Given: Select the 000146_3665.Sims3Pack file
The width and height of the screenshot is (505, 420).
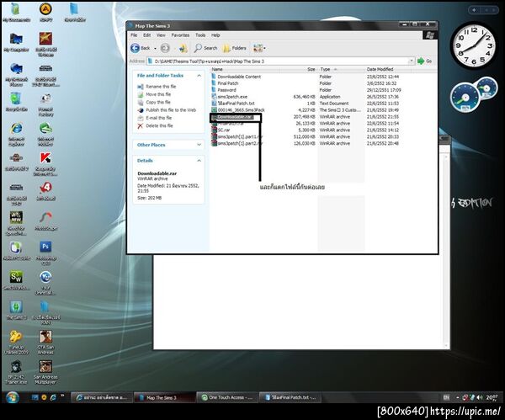Looking at the screenshot, I should (241, 109).
